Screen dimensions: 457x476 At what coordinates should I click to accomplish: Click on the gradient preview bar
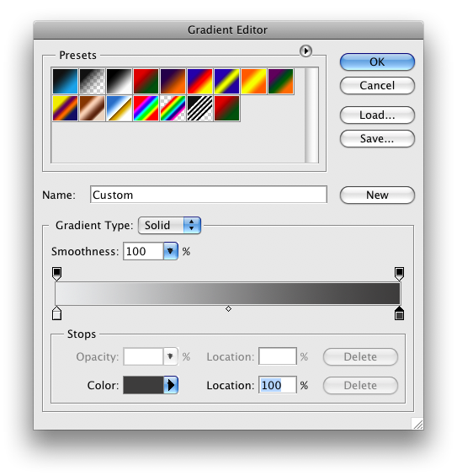(228, 293)
